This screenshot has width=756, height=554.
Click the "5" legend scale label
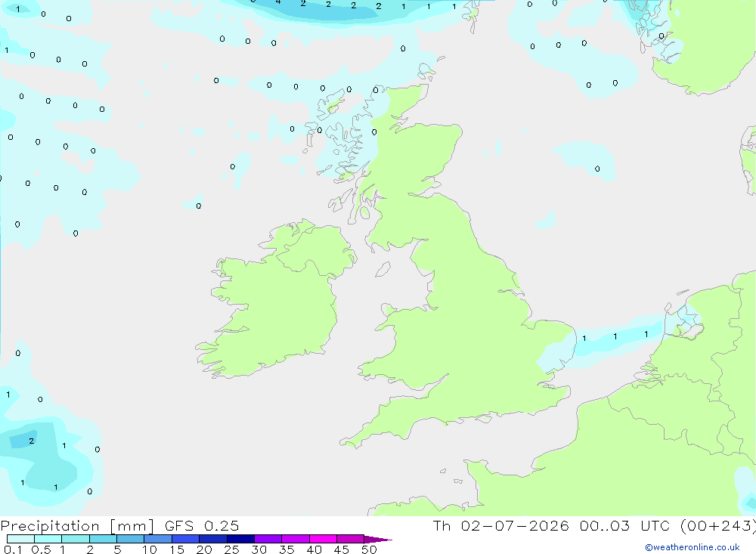117,549
